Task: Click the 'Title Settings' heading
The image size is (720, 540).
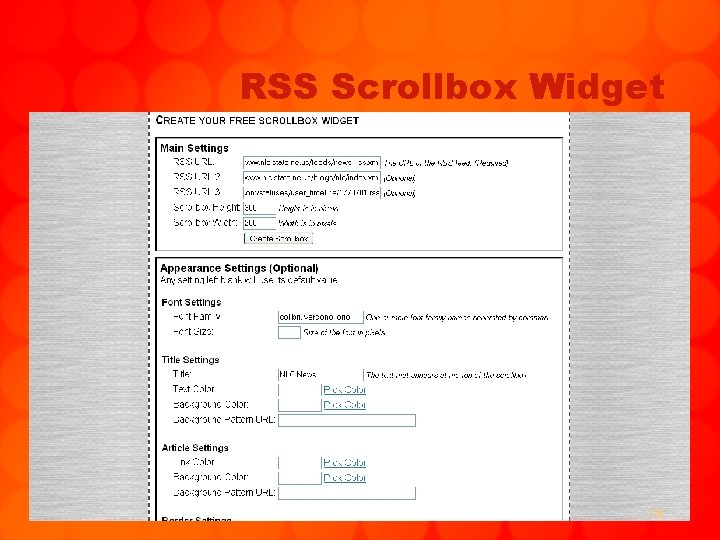Action: coord(191,360)
